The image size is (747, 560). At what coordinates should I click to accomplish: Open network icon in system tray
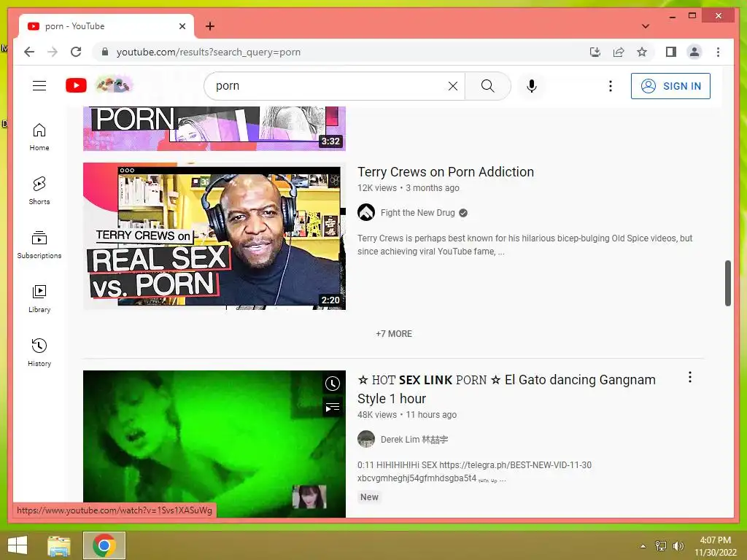click(660, 545)
